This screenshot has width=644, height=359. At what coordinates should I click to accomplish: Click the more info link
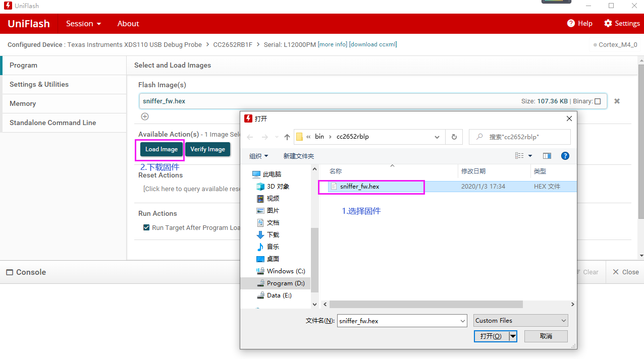point(333,44)
